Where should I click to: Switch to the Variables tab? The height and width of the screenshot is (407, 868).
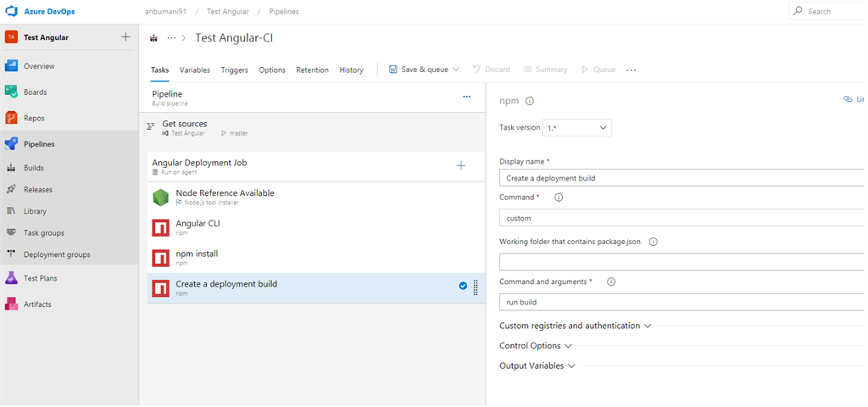195,70
